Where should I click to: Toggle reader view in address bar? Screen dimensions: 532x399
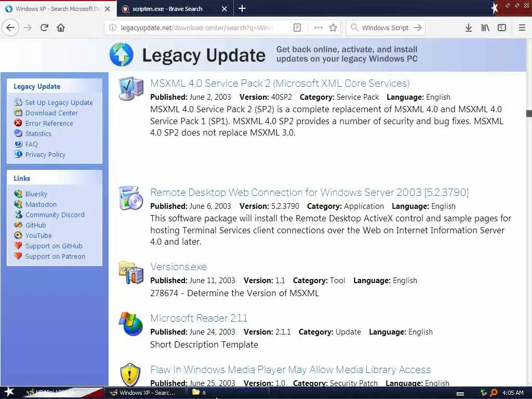(297, 28)
